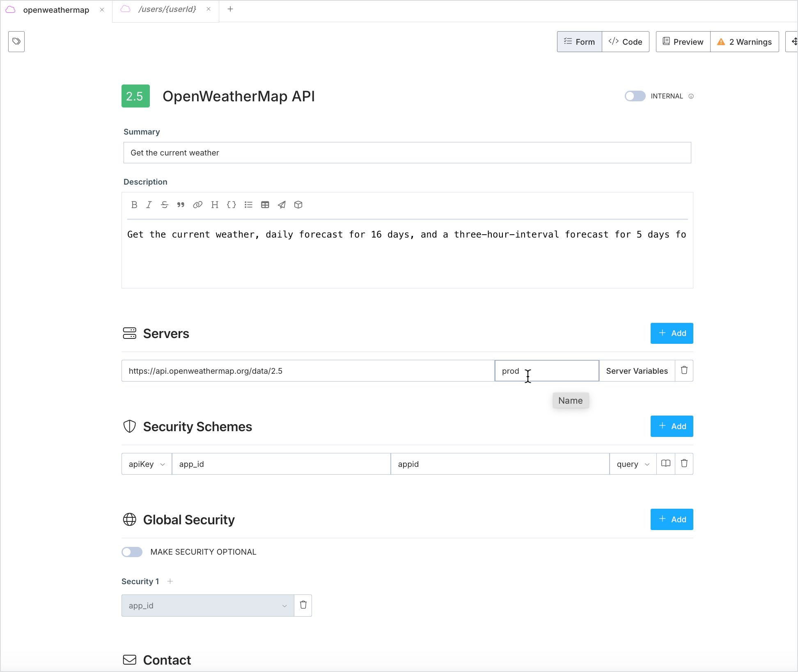Select the Code view
The width and height of the screenshot is (798, 672).
626,41
